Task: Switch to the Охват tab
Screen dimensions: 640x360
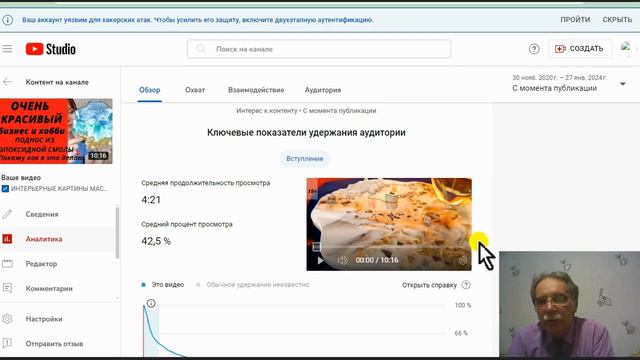Action: [x=195, y=90]
